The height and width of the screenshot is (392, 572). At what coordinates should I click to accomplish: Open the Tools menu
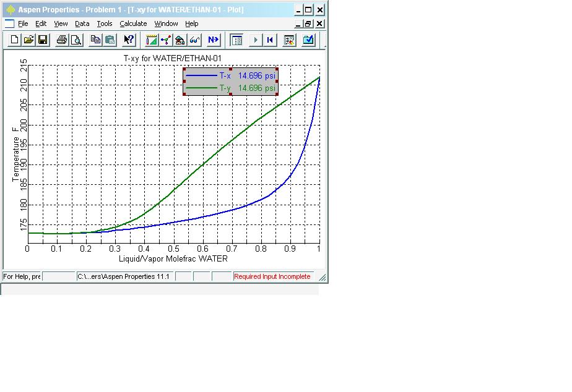105,23
